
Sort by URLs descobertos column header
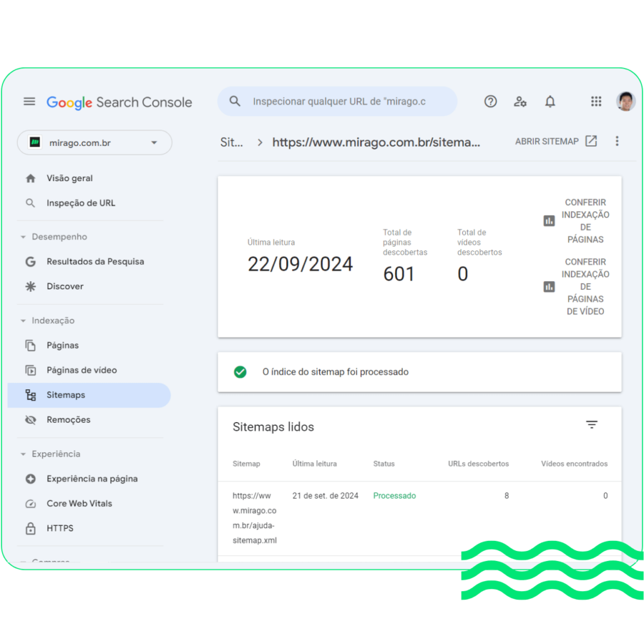(478, 464)
